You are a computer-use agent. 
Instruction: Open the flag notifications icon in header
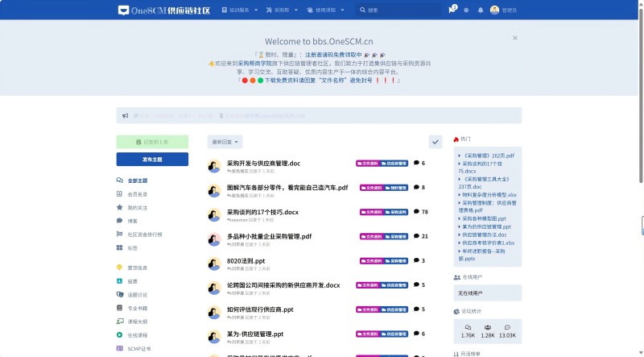[x=452, y=10]
